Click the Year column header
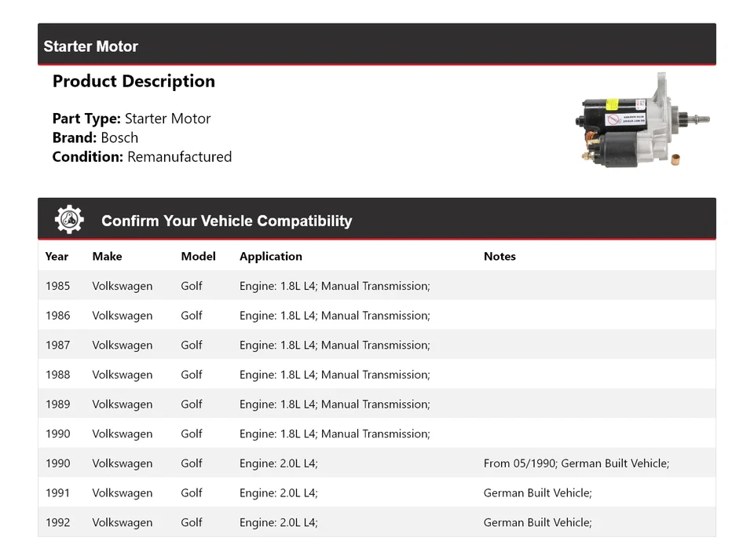Screen dimensions: 754x560 tap(57, 256)
